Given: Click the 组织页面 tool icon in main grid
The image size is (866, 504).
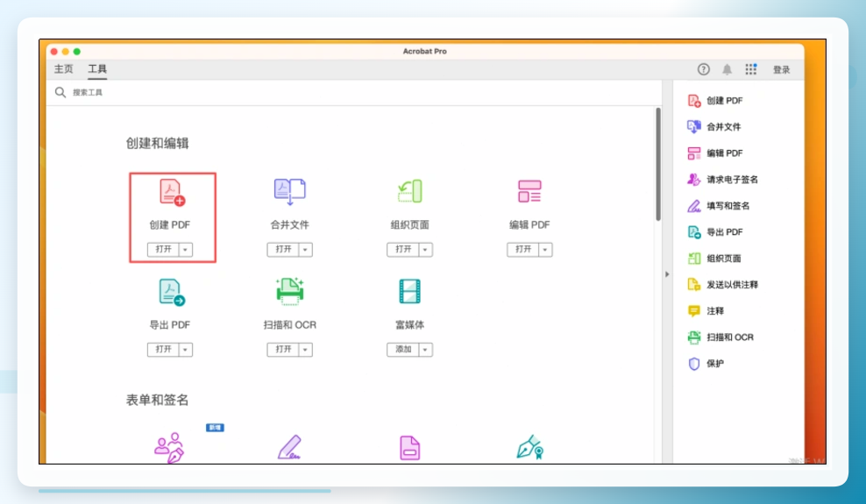Looking at the screenshot, I should pos(410,192).
